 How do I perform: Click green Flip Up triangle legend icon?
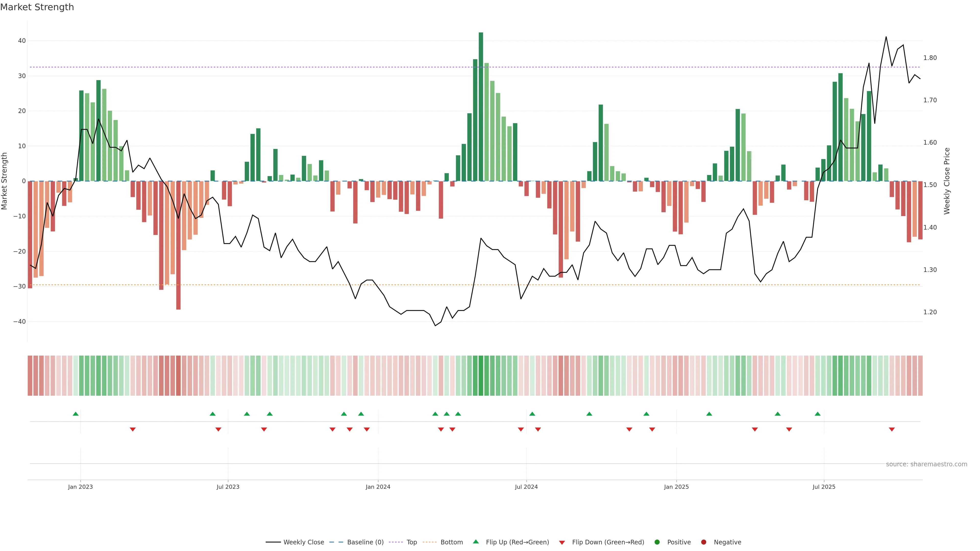pos(475,542)
